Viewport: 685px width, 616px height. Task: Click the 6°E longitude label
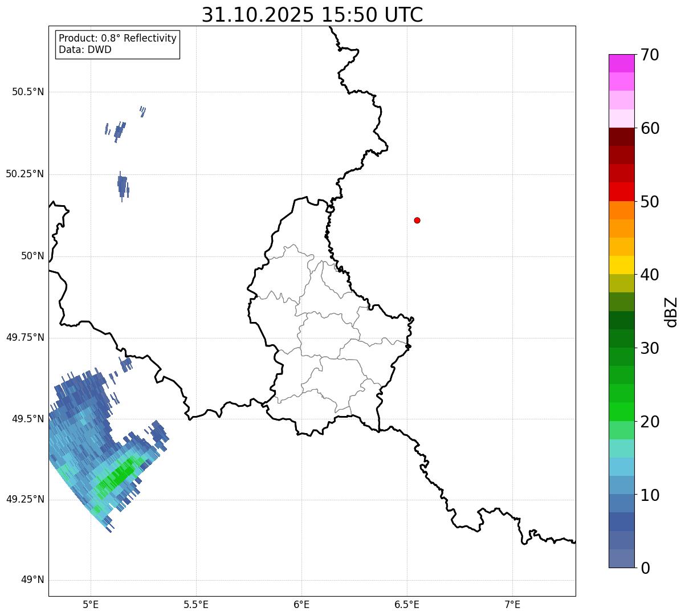[301, 605]
